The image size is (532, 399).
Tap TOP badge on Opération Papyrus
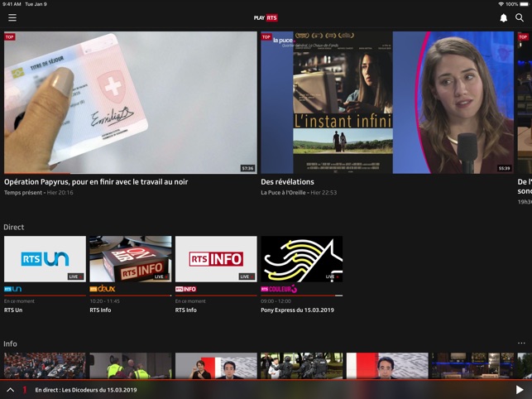(x=9, y=37)
